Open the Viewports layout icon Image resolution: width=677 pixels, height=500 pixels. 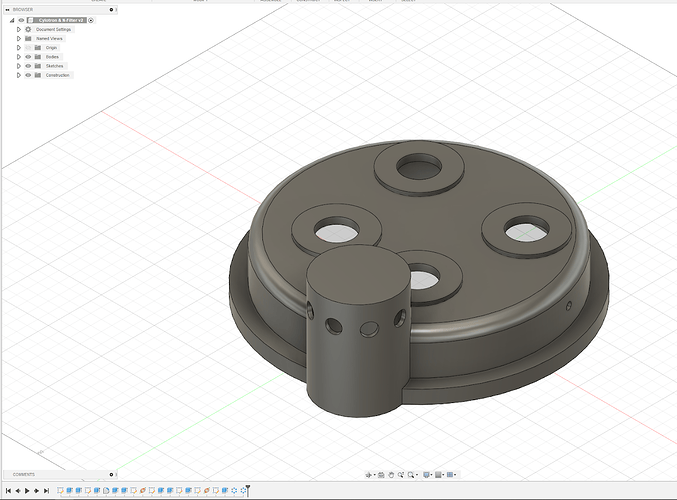coord(450,475)
